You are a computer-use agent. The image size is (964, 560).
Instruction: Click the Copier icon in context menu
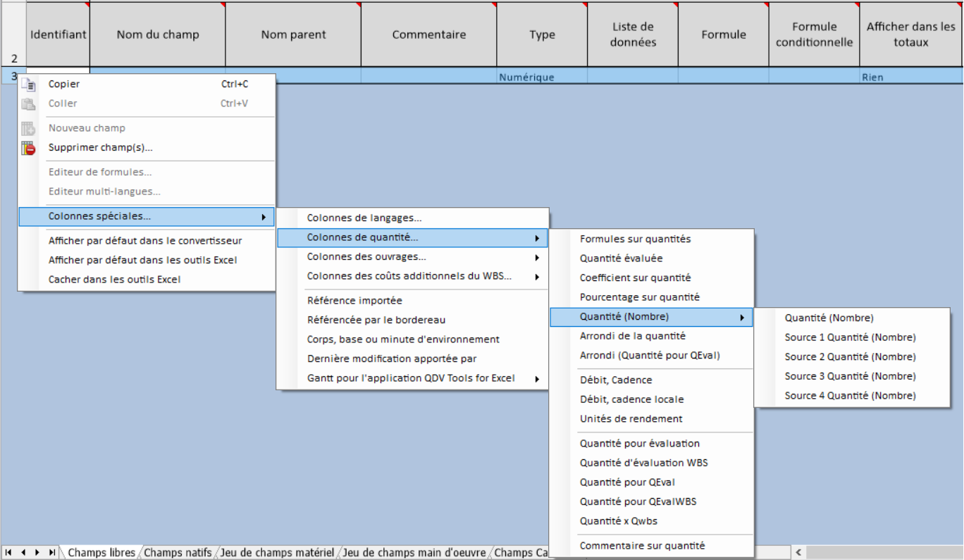point(28,85)
